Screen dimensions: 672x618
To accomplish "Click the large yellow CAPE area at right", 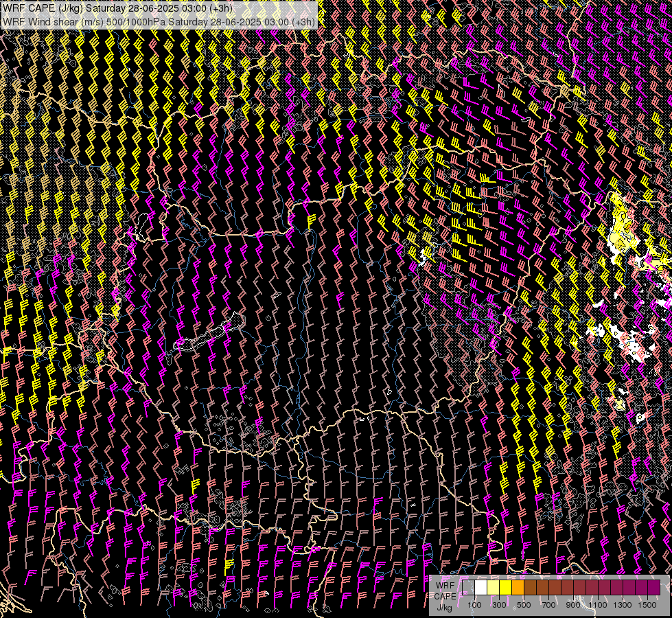I will [x=621, y=227].
